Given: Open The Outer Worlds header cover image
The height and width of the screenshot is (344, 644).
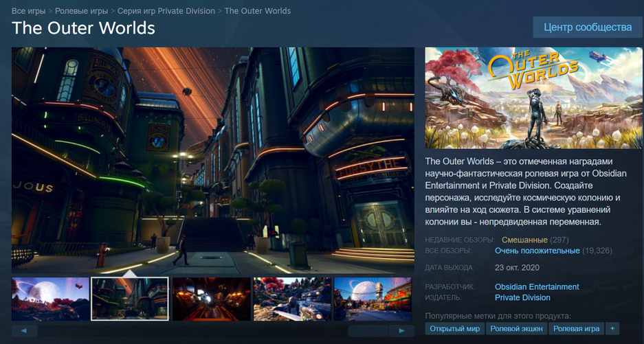Looking at the screenshot, I should click(x=533, y=98).
